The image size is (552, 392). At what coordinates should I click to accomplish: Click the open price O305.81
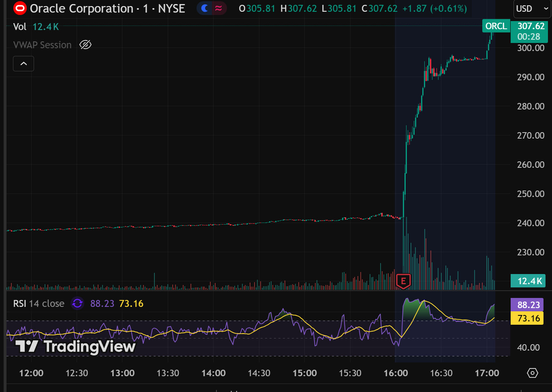click(257, 9)
